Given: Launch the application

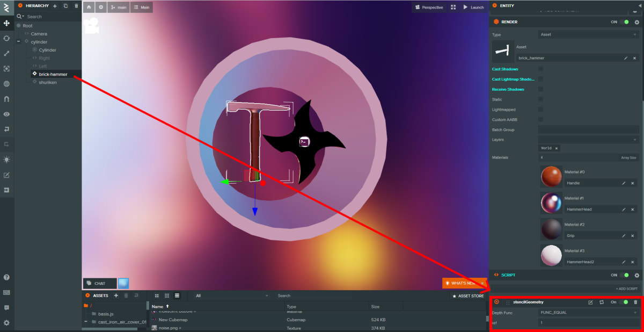Looking at the screenshot, I should pyautogui.click(x=473, y=7).
